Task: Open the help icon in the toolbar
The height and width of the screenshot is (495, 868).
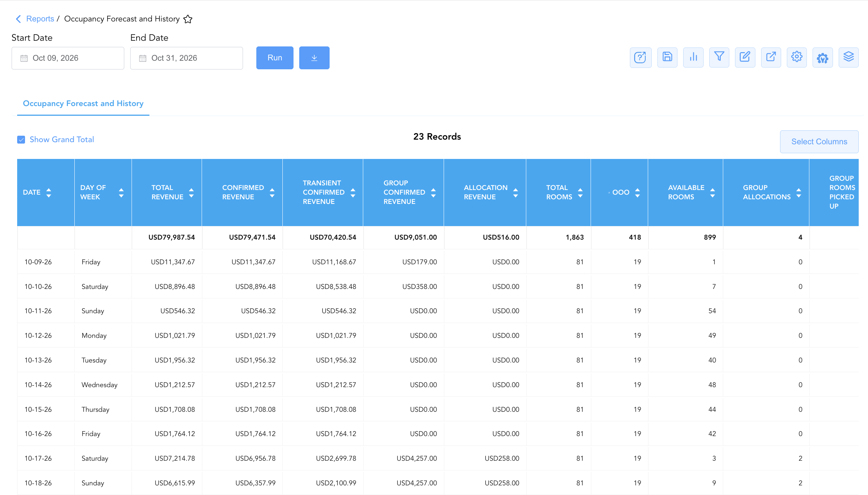Action: point(640,57)
